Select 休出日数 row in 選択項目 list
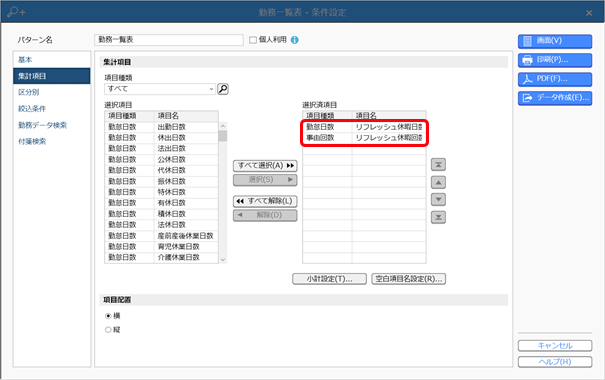 pos(161,138)
